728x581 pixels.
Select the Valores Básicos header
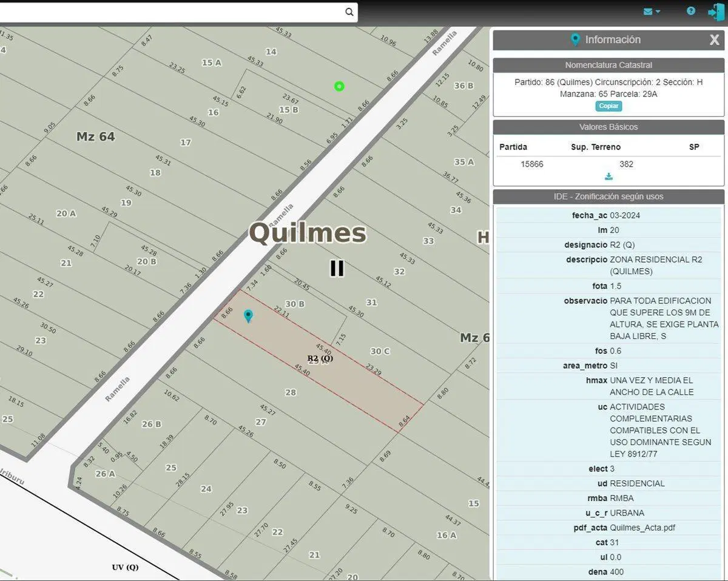pyautogui.click(x=608, y=127)
